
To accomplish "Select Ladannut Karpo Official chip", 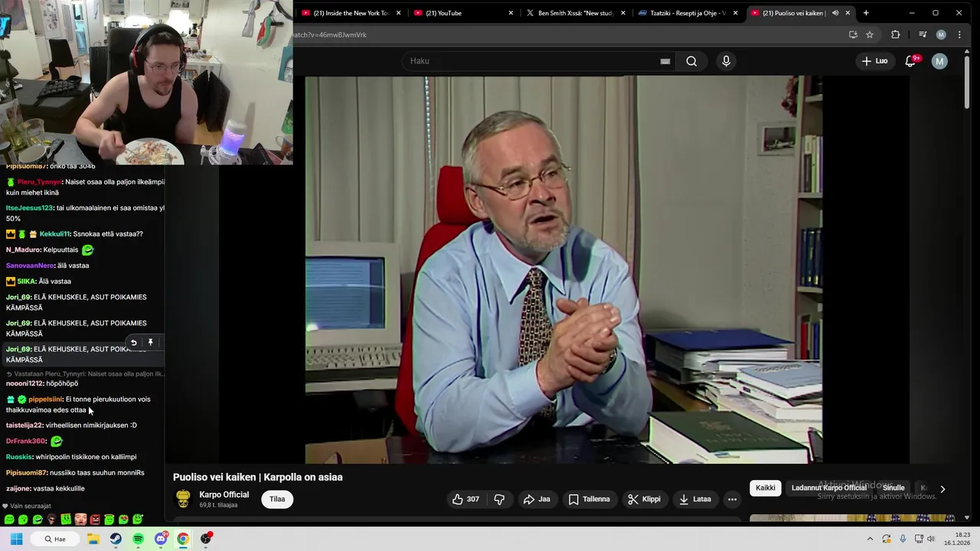I will [x=828, y=487].
